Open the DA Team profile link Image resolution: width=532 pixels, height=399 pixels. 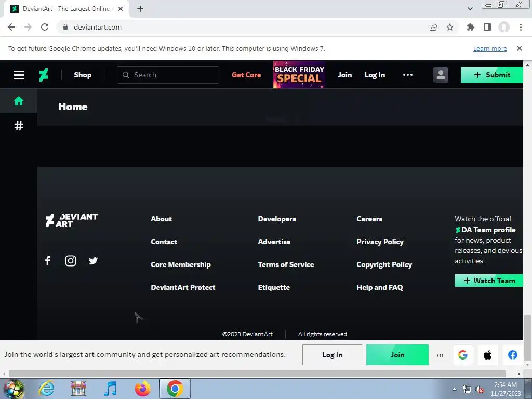point(485,230)
